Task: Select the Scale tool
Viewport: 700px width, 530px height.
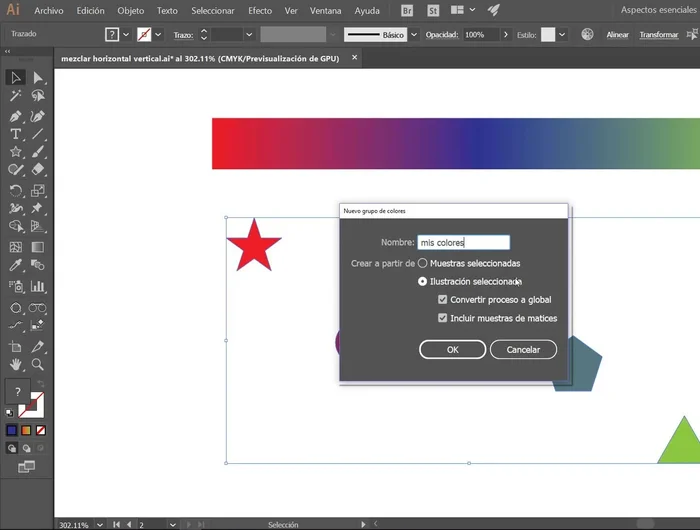Action: point(38,191)
